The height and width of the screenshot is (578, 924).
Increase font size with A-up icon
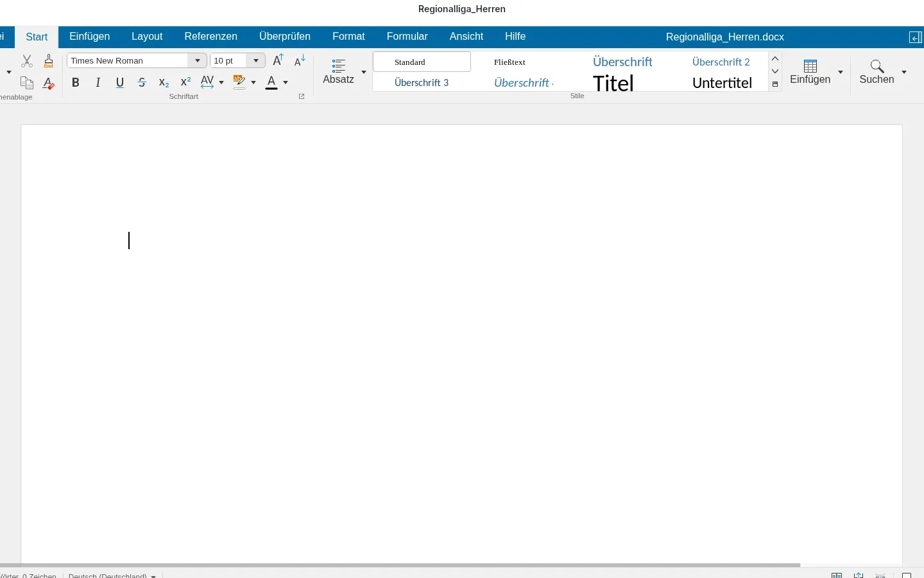pyautogui.click(x=278, y=60)
